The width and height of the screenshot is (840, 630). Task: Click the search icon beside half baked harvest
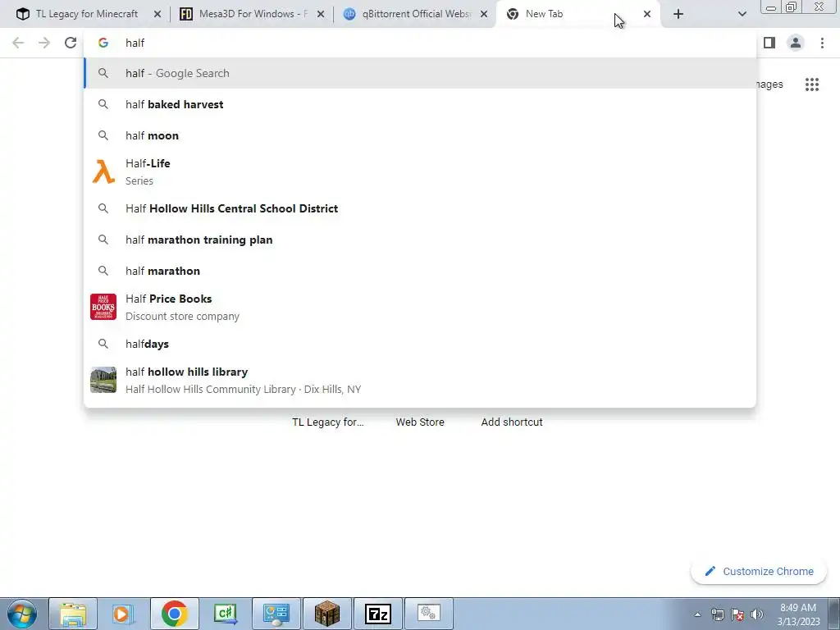pyautogui.click(x=103, y=104)
